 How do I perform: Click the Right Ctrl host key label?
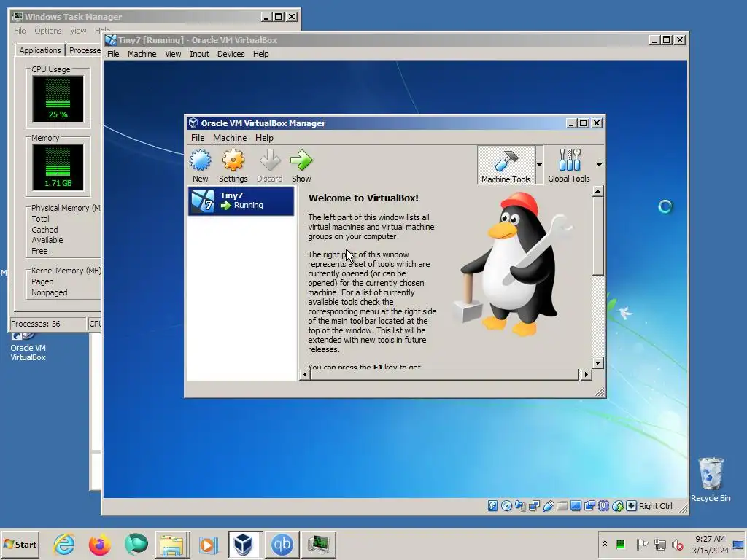click(x=656, y=506)
